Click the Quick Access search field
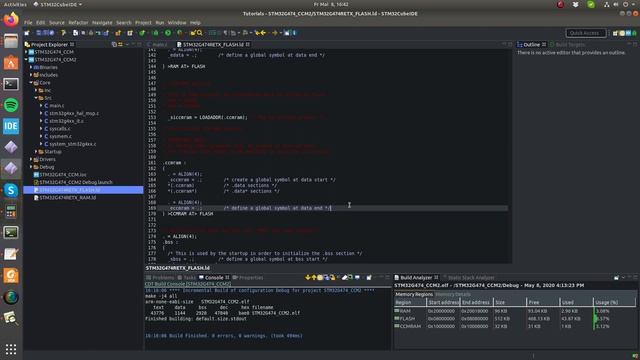 [586, 33]
